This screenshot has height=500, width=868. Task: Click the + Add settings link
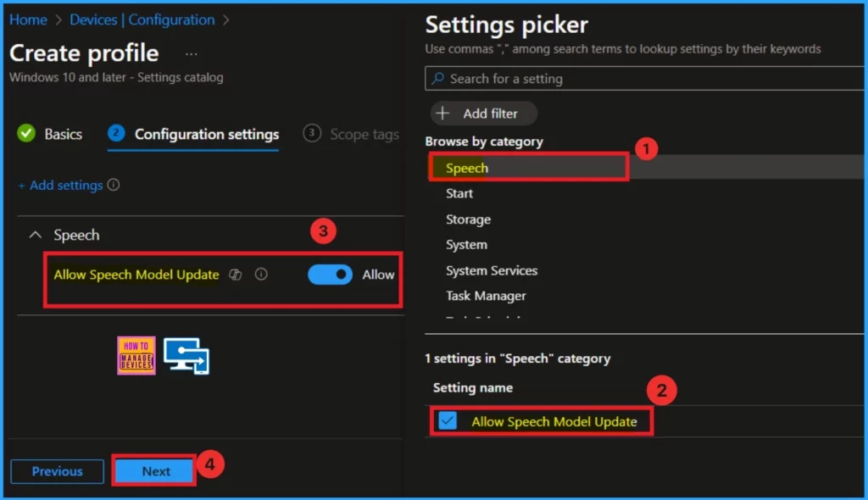[60, 186]
